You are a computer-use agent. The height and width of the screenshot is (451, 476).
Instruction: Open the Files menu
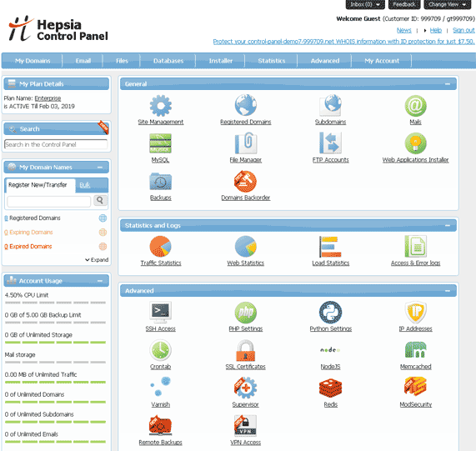coord(122,61)
